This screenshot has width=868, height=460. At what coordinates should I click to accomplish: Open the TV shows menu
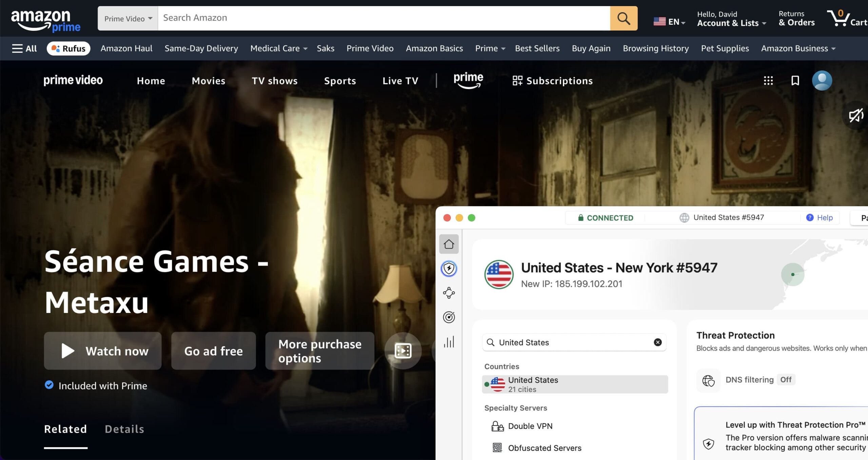(x=275, y=81)
